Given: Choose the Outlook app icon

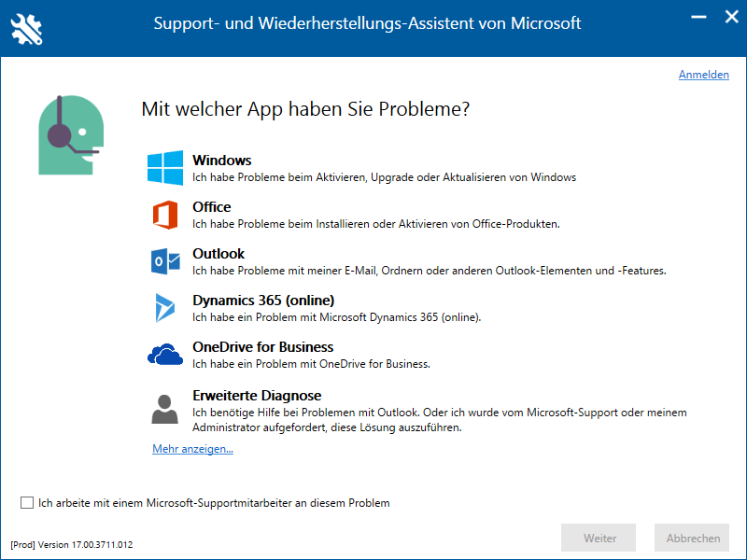Looking at the screenshot, I should click(165, 261).
